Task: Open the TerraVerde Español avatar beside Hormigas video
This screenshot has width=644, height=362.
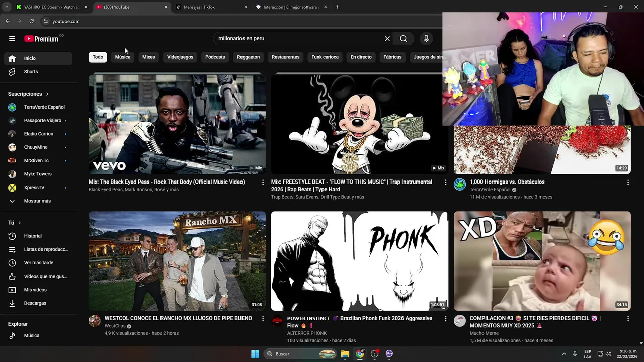Action: (460, 185)
